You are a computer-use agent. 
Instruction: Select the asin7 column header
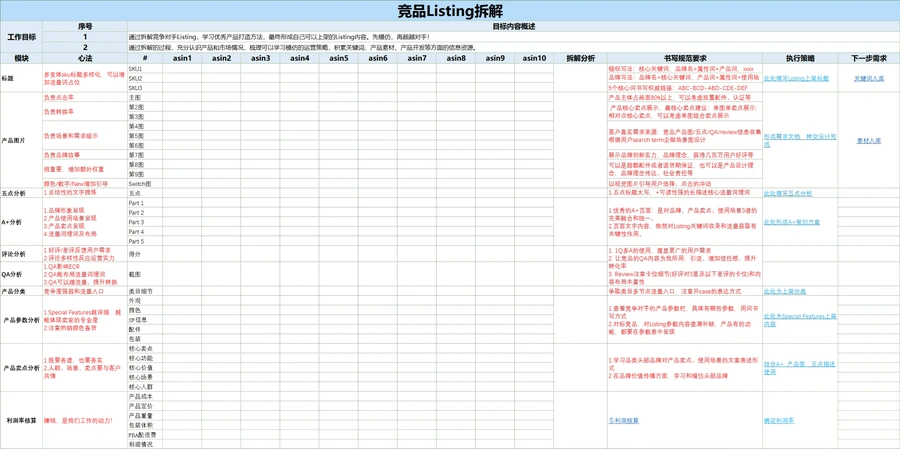point(417,58)
